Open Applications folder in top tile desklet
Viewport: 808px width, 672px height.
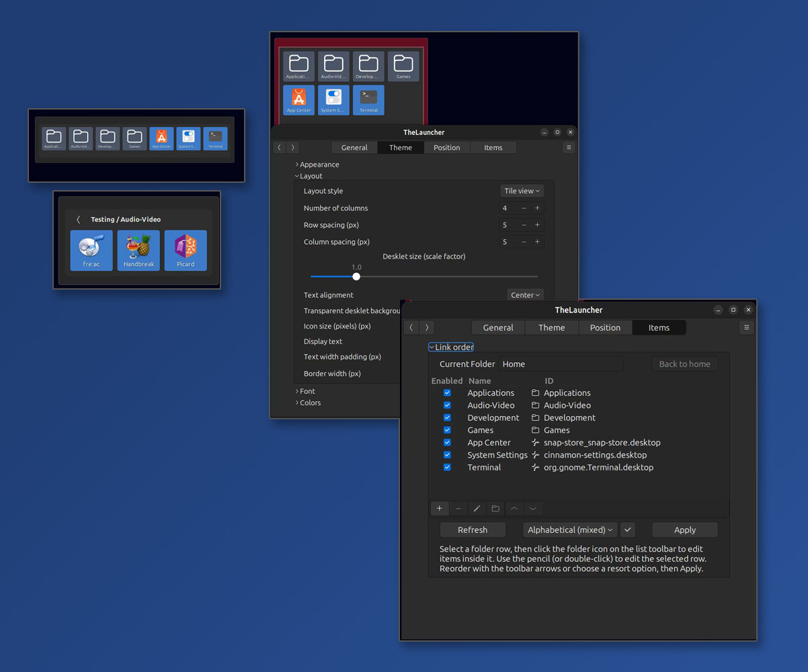298,67
